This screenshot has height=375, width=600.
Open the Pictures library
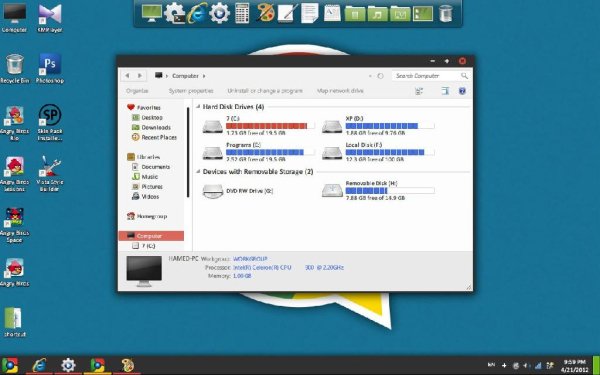point(147,187)
